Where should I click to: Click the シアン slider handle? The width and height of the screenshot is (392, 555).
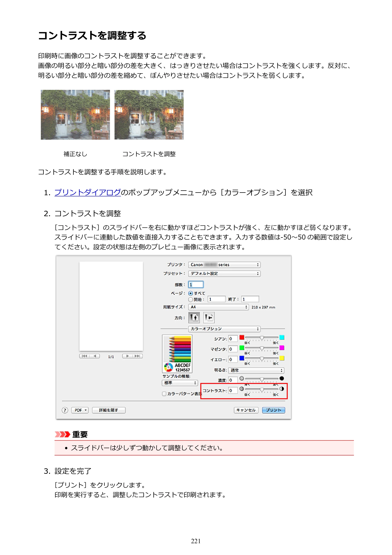[262, 338]
